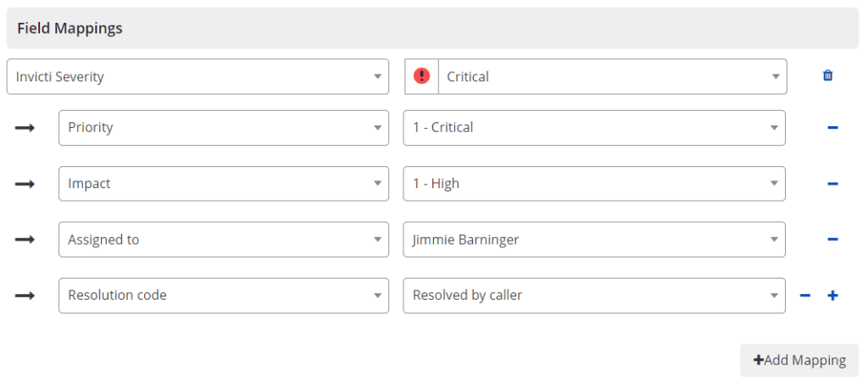This screenshot has width=868, height=382.
Task: Expand the Priority field selector
Action: coord(224,128)
